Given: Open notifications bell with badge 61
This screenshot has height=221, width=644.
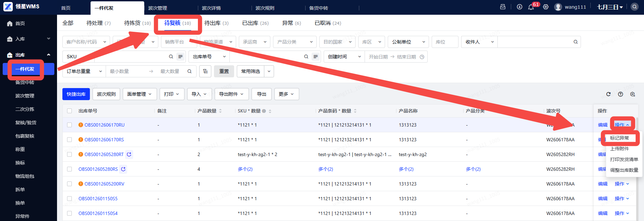Looking at the screenshot, I should [x=531, y=7].
